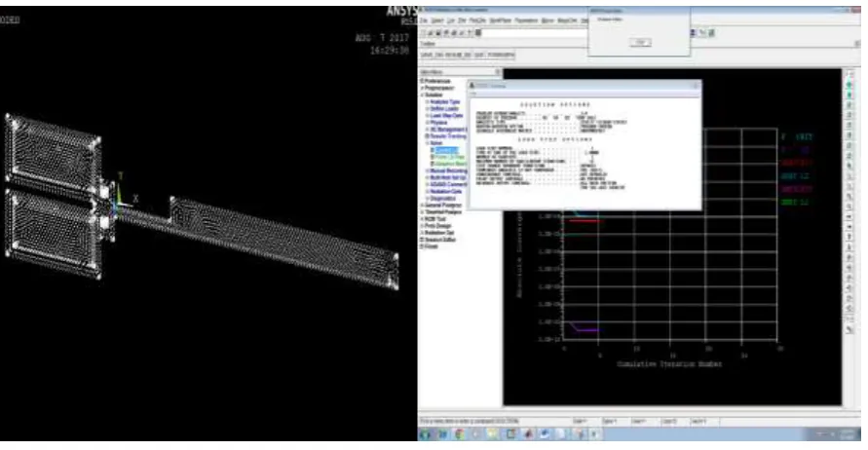Open TimeHist Postpro main menu item
Image resolution: width=868 pixels, height=450 pixels.
(x=441, y=212)
